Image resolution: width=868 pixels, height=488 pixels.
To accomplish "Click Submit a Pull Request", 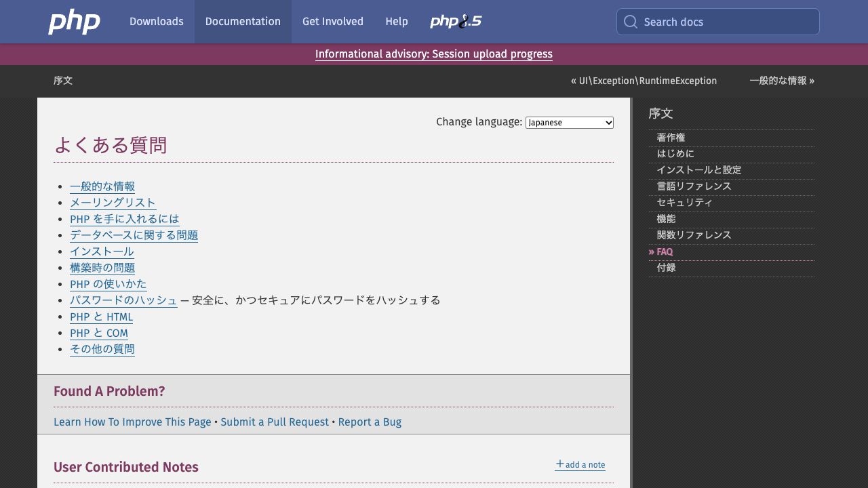I will pyautogui.click(x=275, y=422).
